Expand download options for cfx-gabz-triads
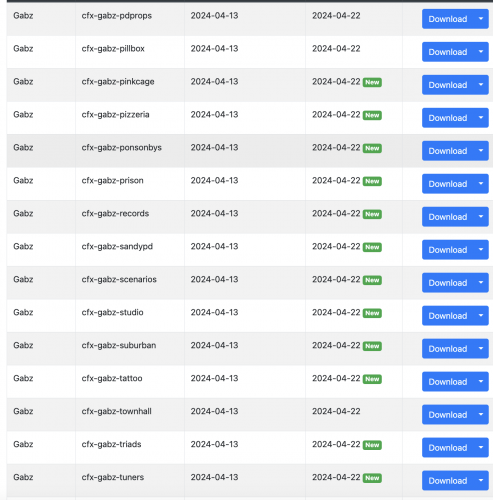The width and height of the screenshot is (493, 500). 481,448
